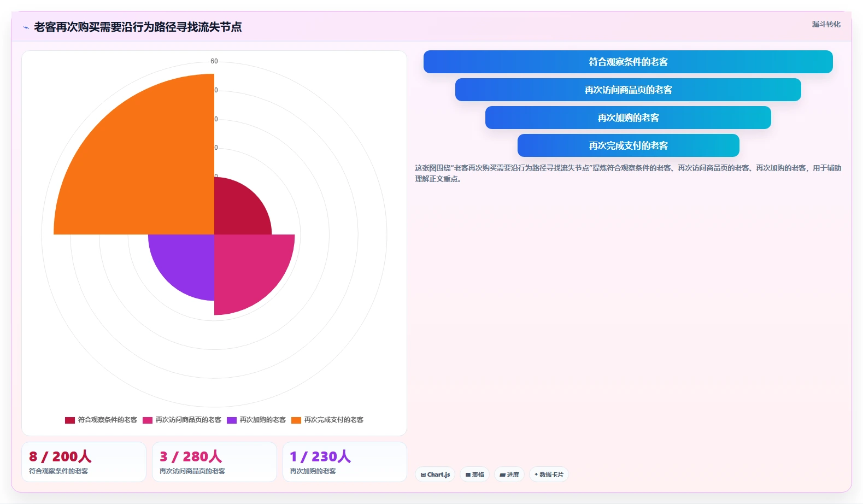Toggle the 再次访问商品页的老客 legend swatch
Screen dimensions: 863x504
pos(148,420)
